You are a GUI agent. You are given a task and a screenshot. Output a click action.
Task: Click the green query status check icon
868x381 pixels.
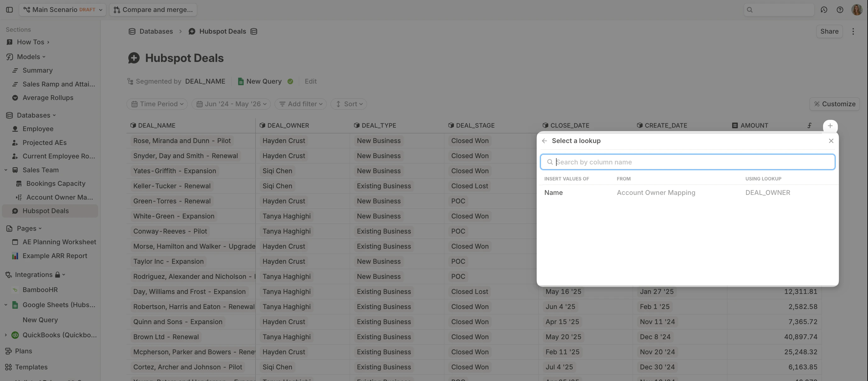pyautogui.click(x=291, y=81)
